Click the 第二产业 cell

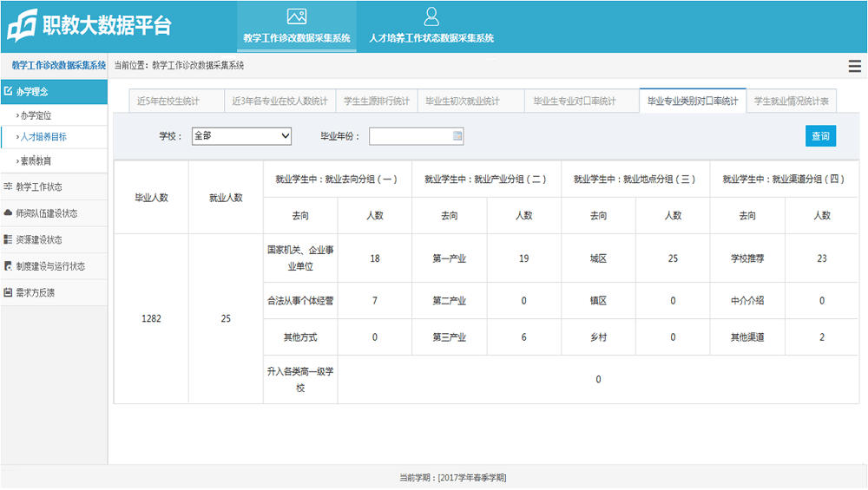pos(450,301)
